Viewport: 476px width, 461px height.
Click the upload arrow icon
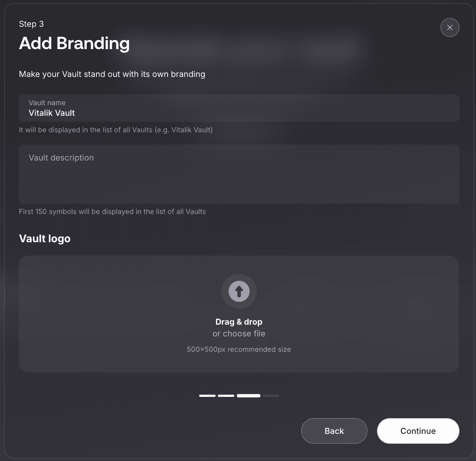point(239,291)
